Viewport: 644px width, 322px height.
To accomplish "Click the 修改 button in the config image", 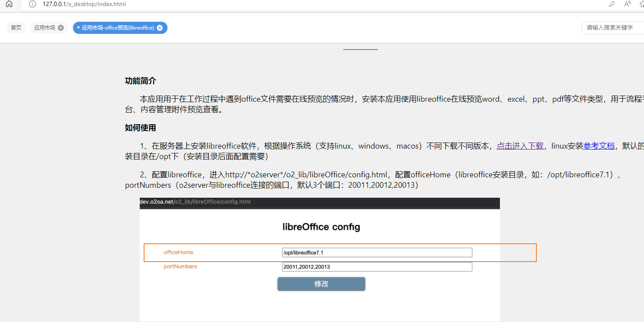I will [x=321, y=284].
